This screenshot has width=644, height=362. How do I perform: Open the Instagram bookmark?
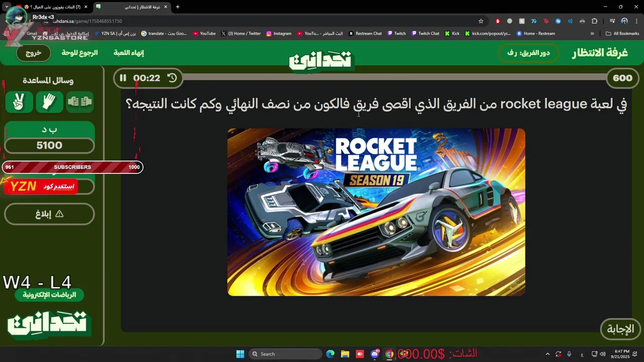click(279, 34)
